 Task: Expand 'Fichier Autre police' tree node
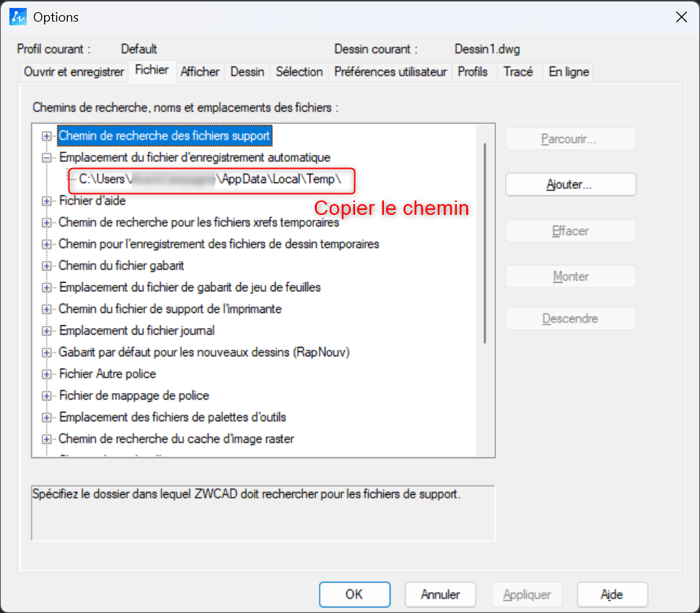[x=47, y=374]
